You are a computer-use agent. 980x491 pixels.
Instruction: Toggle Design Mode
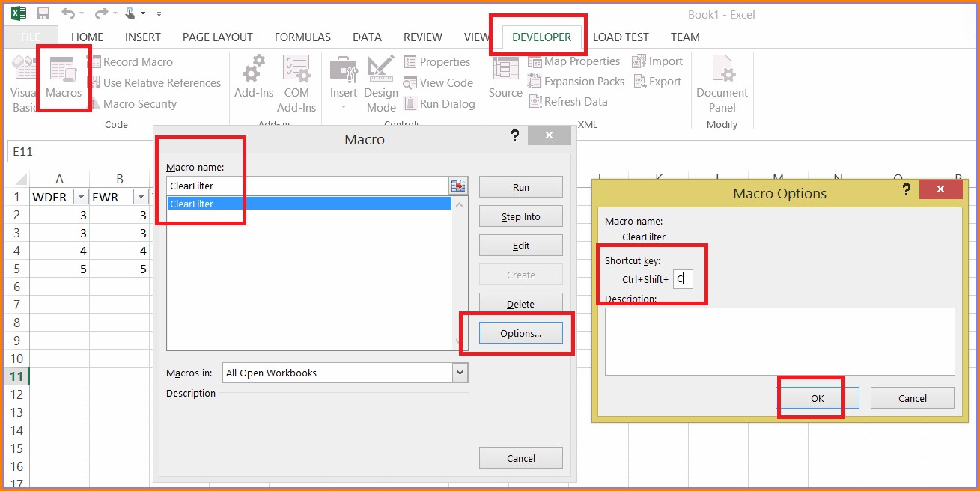pos(381,84)
